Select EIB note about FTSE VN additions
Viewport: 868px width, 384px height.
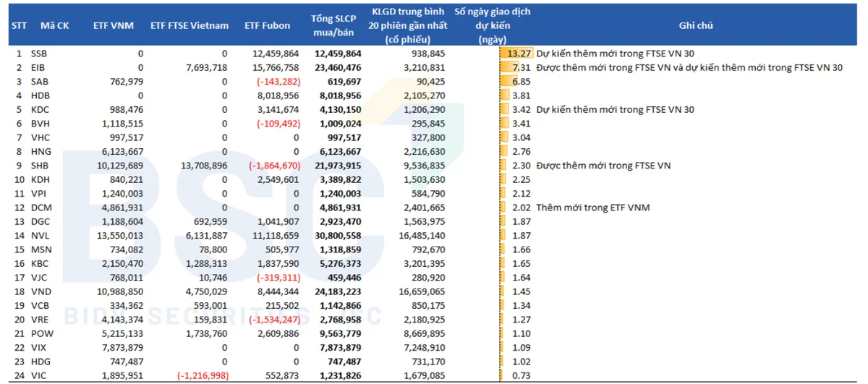(x=690, y=67)
